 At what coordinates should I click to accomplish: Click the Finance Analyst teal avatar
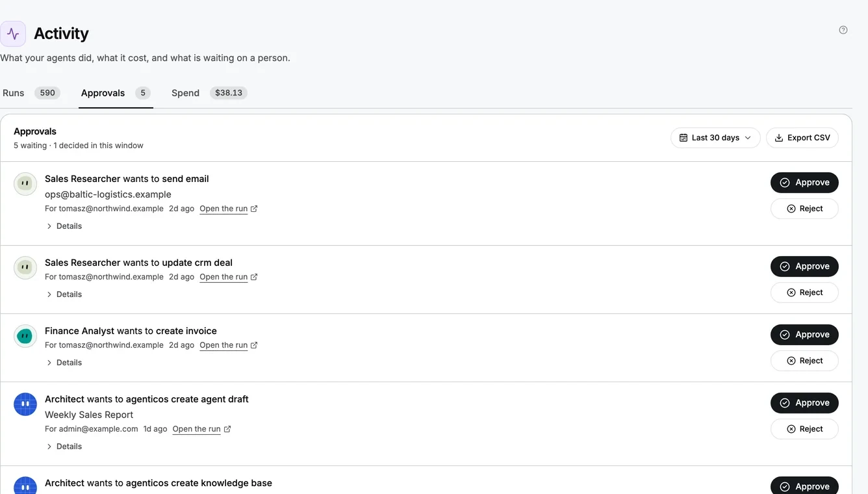pyautogui.click(x=25, y=336)
